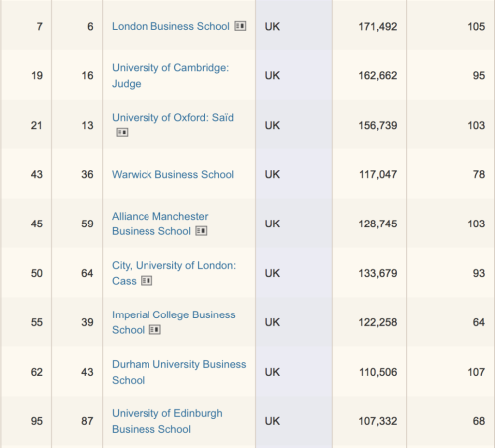Click rank 95 in Edinburgh Business School row
Screen dimensions: 495x448
coord(37,421)
